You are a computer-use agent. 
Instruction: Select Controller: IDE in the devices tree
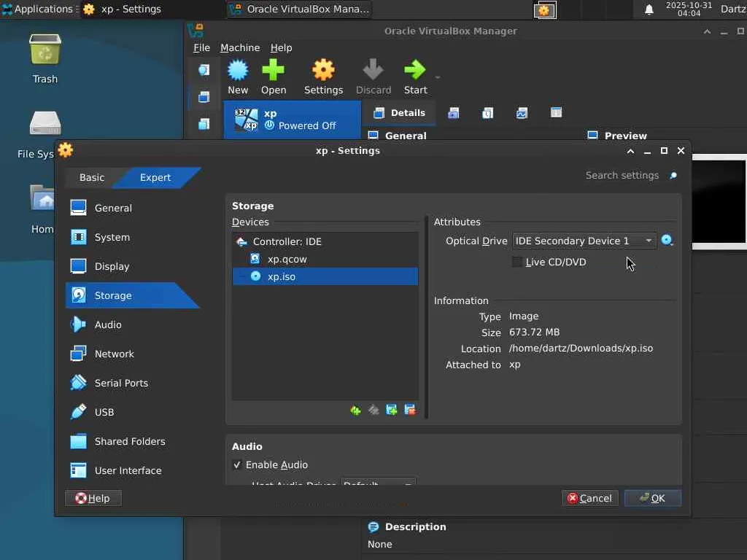325,241
